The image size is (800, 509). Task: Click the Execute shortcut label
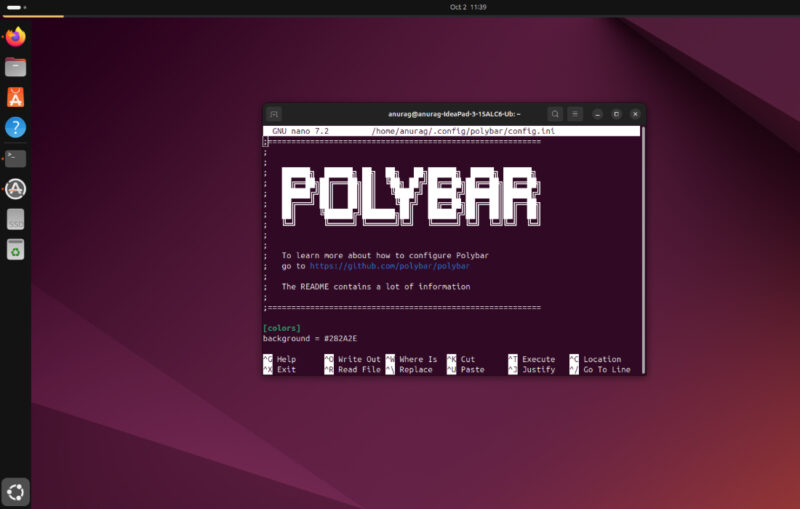[x=538, y=360]
